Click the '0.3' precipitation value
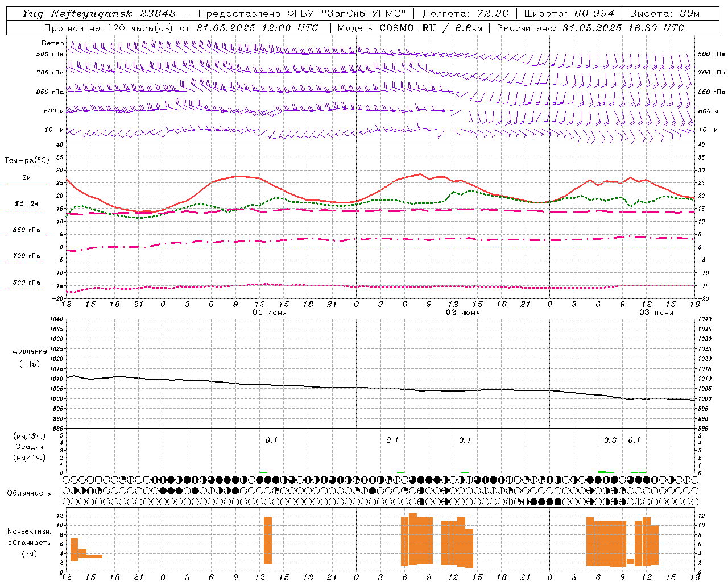The image size is (728, 582). pos(610,440)
